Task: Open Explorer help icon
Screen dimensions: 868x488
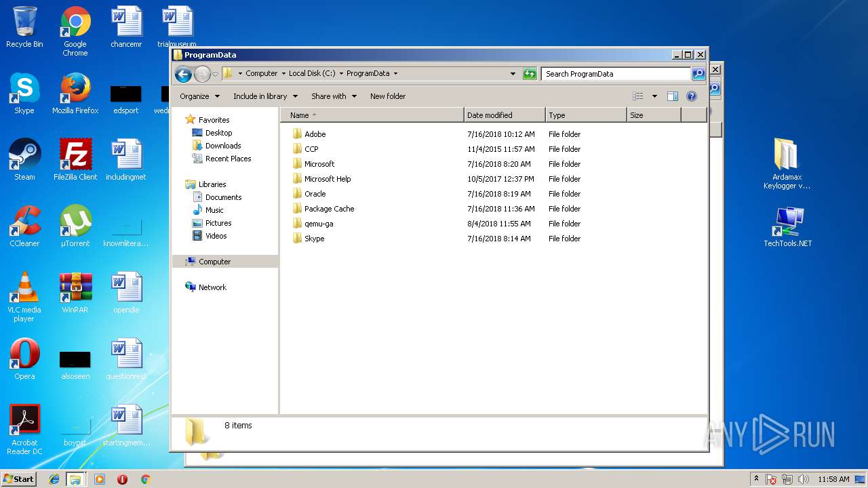Action: 692,96
